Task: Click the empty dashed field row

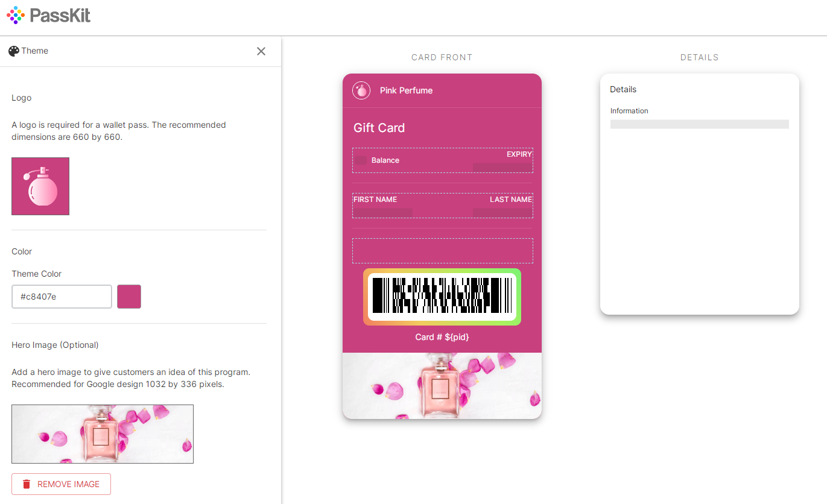Action: [443, 251]
